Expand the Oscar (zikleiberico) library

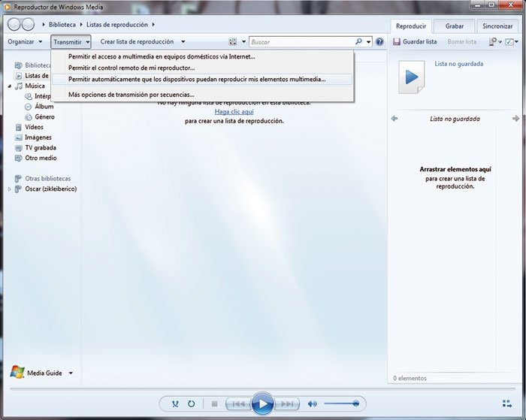[x=9, y=189]
